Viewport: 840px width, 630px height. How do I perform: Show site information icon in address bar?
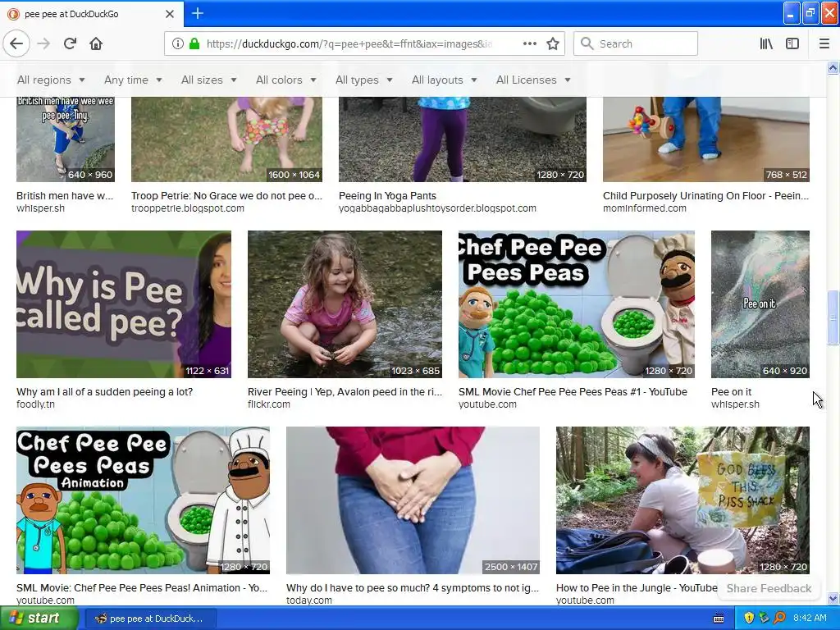click(178, 43)
